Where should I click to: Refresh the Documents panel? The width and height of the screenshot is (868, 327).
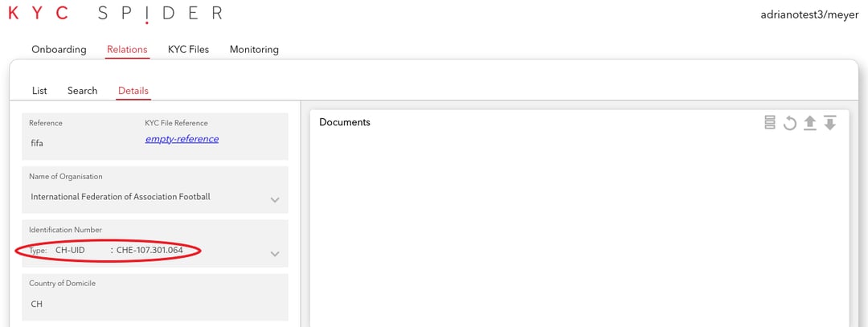[790, 124]
